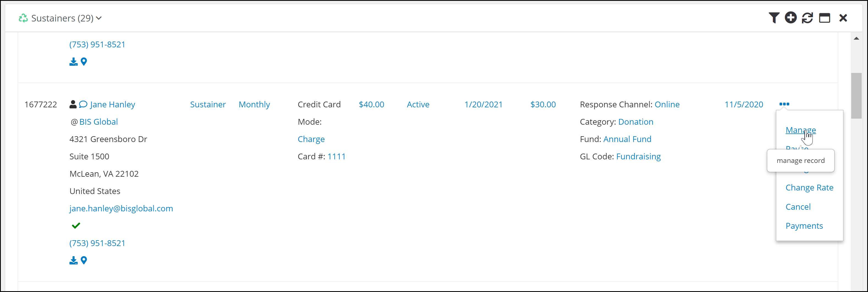Click the record ID 1677222
Image resolution: width=868 pixels, height=292 pixels.
pos(40,105)
